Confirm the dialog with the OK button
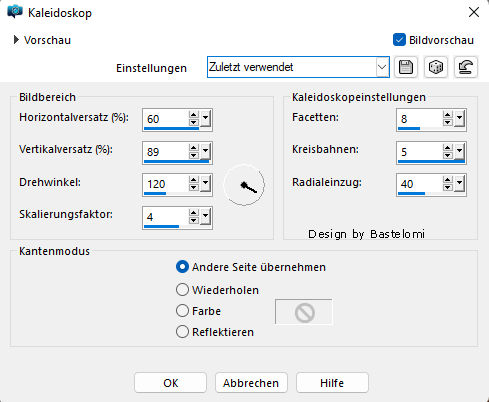The width and height of the screenshot is (489, 402). 170,383
